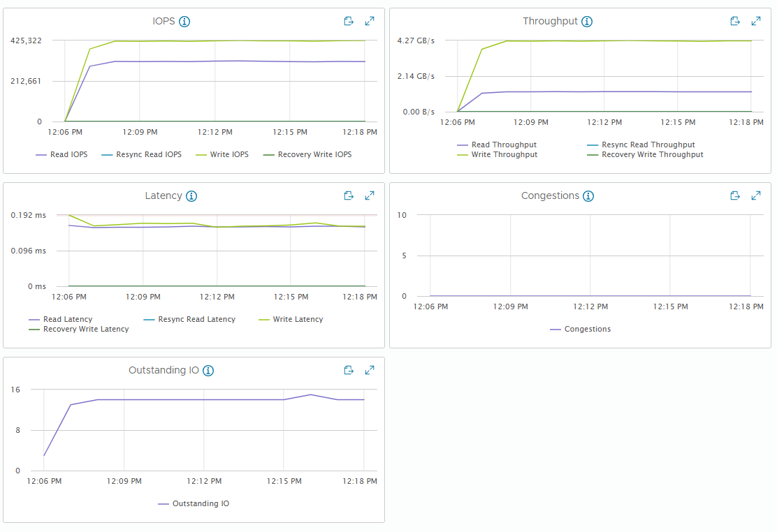Viewport: 777px width, 532px height.
Task: Click the Outstanding IO info icon
Action: (208, 371)
